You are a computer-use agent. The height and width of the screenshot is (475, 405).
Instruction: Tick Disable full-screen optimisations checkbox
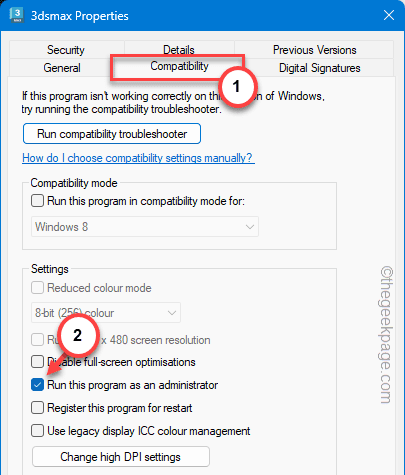coord(37,362)
